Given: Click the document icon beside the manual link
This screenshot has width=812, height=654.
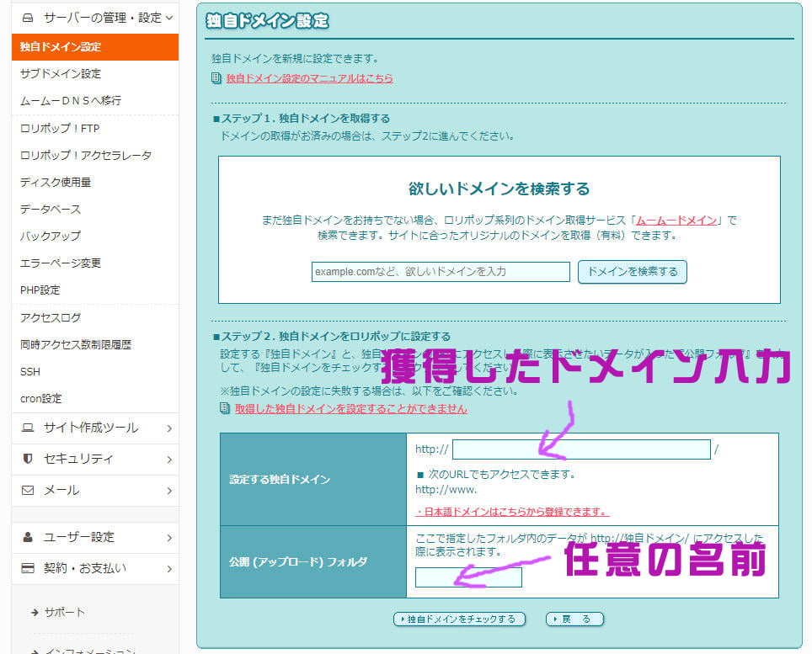Looking at the screenshot, I should pyautogui.click(x=216, y=78).
